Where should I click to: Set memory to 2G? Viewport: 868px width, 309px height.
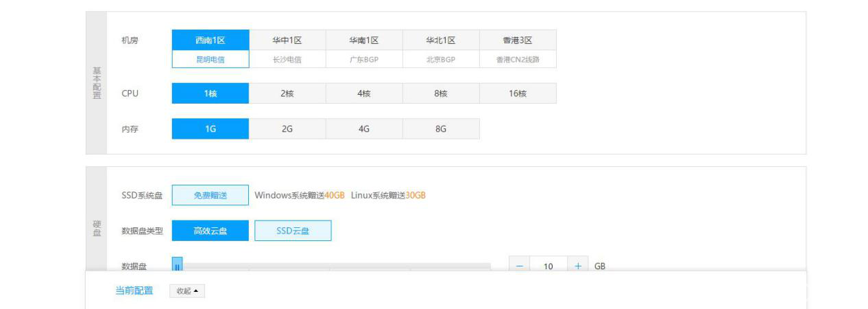[287, 129]
